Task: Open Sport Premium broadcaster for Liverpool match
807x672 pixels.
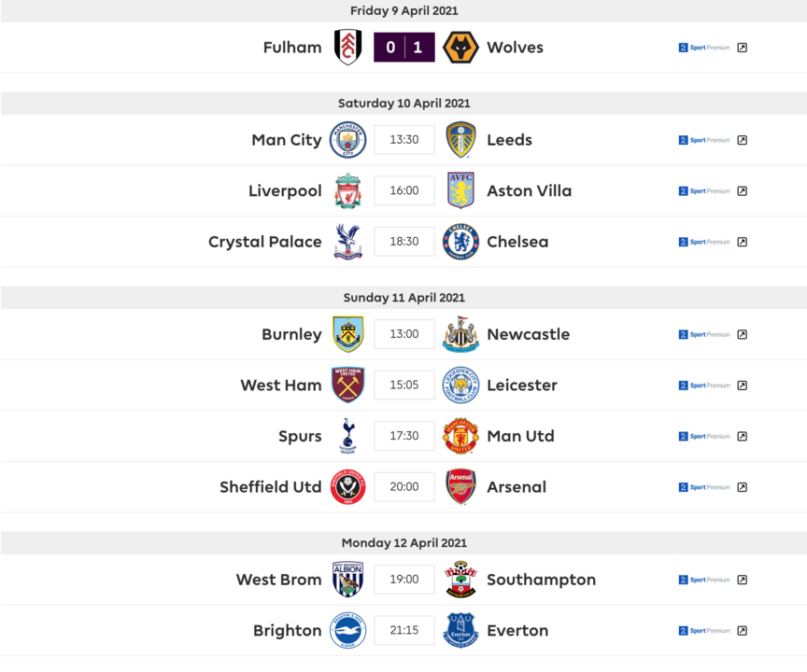Action: pyautogui.click(x=704, y=191)
